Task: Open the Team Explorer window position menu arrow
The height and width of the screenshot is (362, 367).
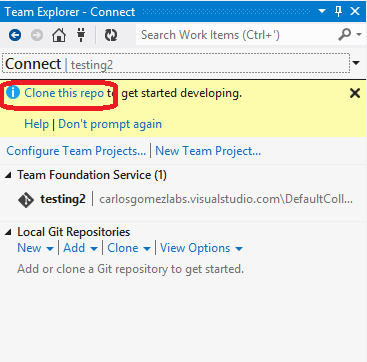Action: (322, 11)
